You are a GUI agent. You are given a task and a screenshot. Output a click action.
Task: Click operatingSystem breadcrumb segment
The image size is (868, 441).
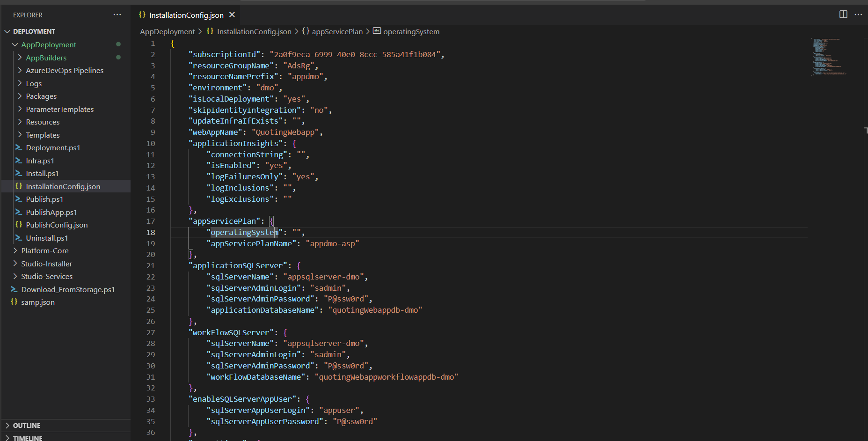(x=411, y=31)
